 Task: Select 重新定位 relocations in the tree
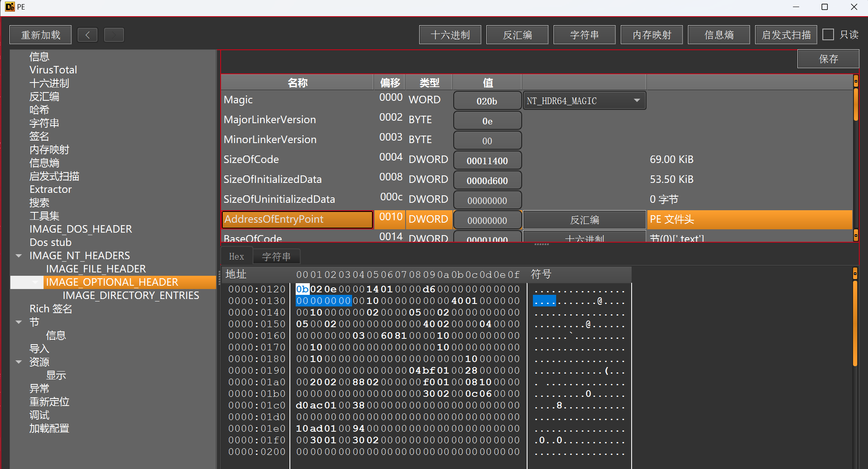pyautogui.click(x=49, y=402)
